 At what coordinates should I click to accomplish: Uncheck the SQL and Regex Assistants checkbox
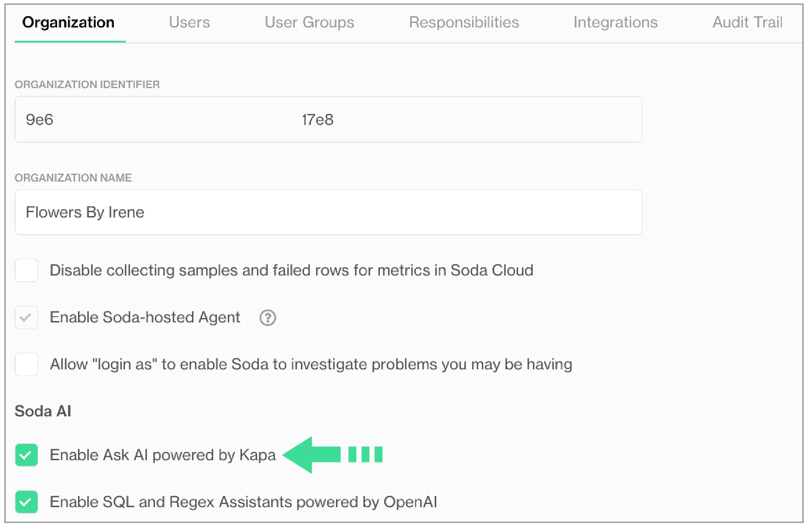(x=27, y=502)
